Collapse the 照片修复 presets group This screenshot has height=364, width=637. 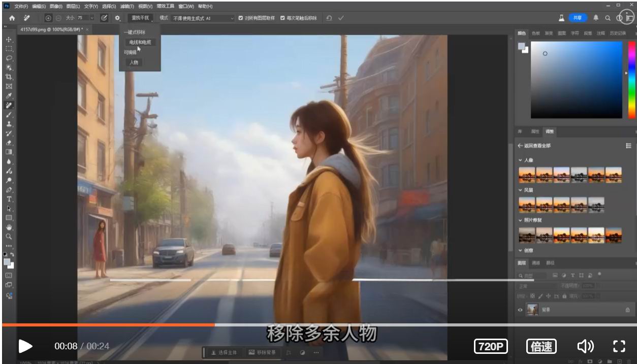click(x=520, y=220)
